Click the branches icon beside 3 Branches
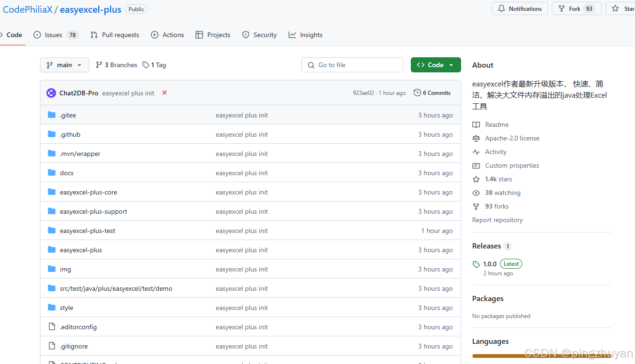 tap(99, 65)
